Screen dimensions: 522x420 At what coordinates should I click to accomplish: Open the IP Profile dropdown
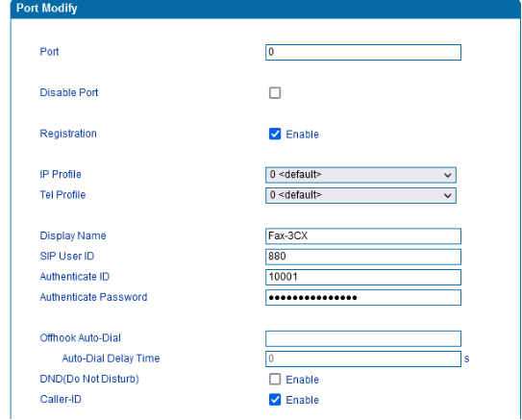point(360,175)
